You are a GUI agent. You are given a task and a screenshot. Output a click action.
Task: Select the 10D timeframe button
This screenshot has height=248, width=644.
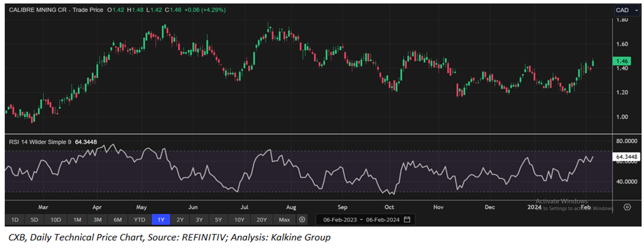[x=56, y=220]
